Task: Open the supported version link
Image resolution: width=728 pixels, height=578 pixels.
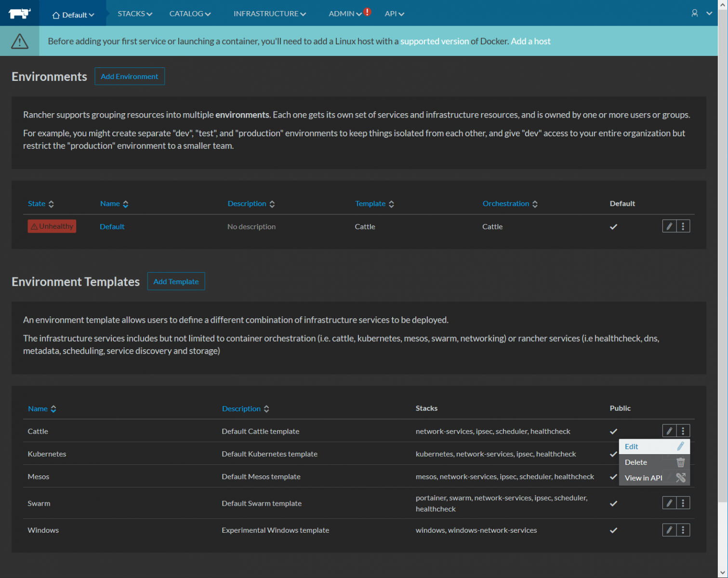Action: [x=434, y=41]
